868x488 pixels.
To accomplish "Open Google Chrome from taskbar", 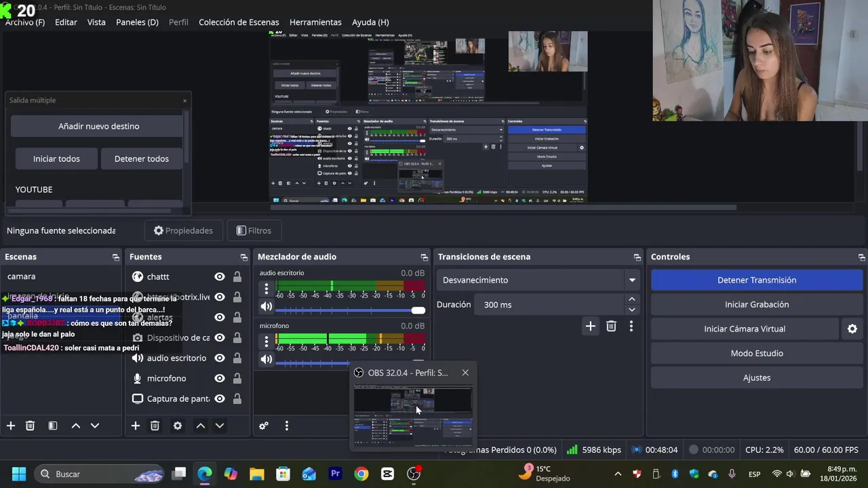I will coord(361,474).
